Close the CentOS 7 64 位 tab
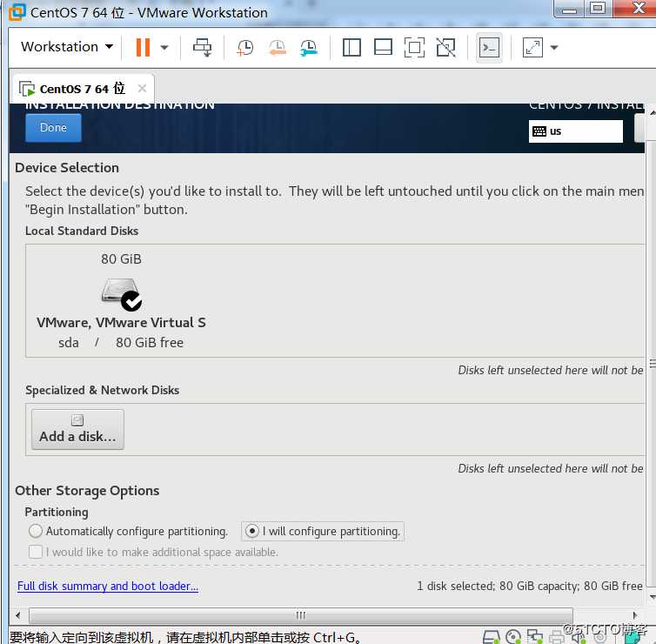This screenshot has width=656, height=644. point(142,88)
